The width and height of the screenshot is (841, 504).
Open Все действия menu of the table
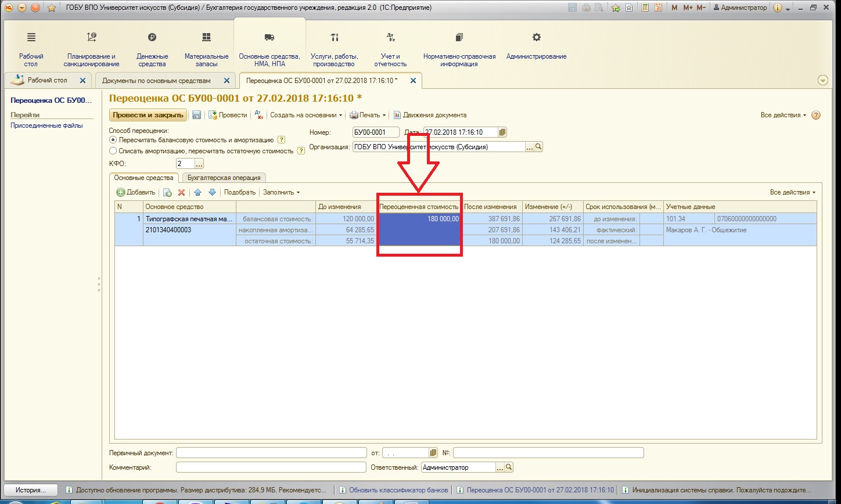point(793,192)
